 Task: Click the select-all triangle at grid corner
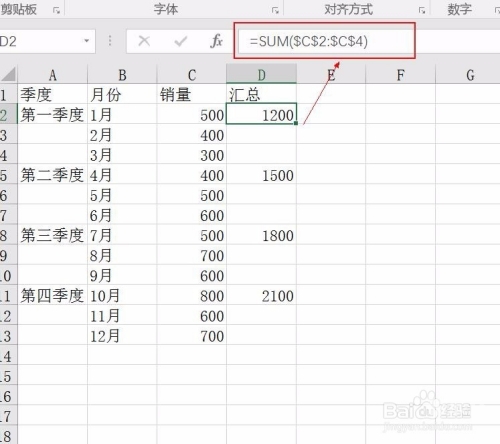pyautogui.click(x=8, y=74)
